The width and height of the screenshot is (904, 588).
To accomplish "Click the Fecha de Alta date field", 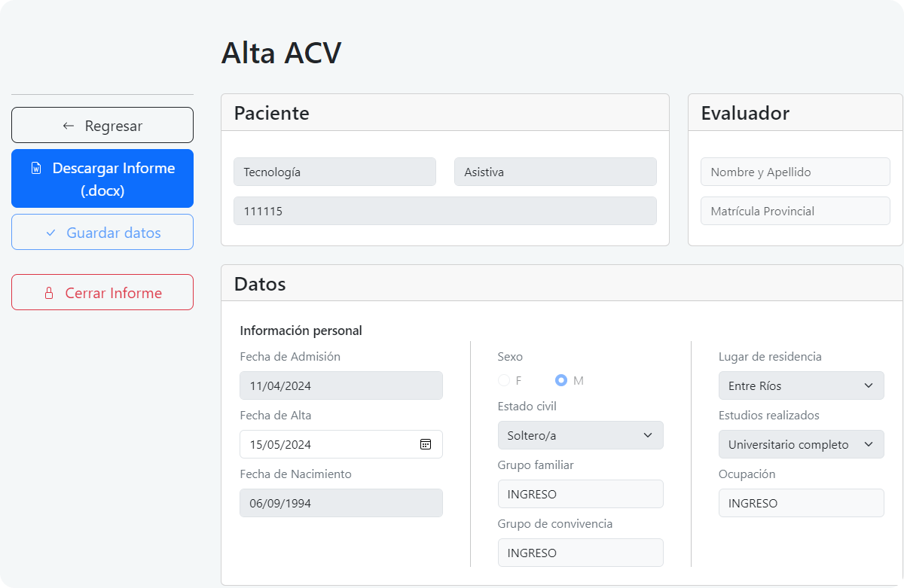I will pos(328,444).
